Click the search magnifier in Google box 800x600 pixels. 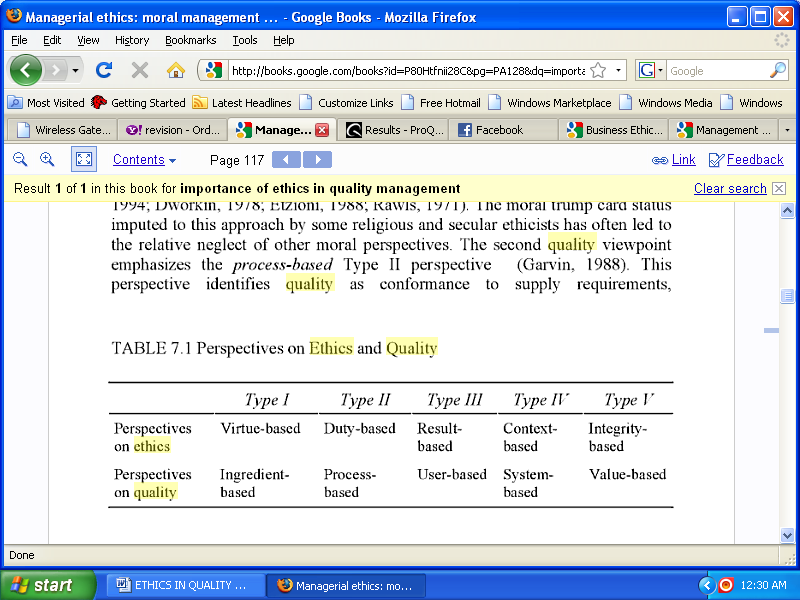point(778,70)
